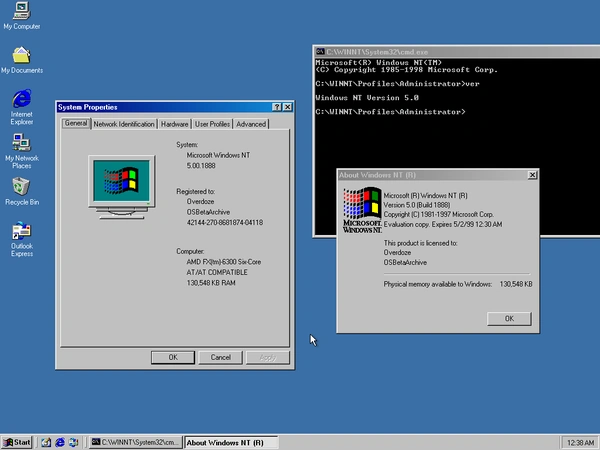Click OK in System Properties
The height and width of the screenshot is (450, 600).
173,357
